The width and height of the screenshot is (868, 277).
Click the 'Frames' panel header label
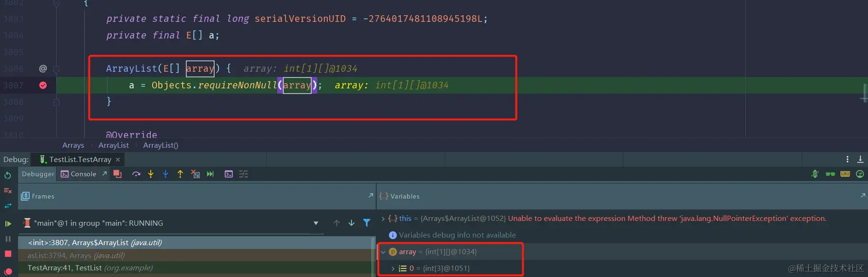click(43, 196)
